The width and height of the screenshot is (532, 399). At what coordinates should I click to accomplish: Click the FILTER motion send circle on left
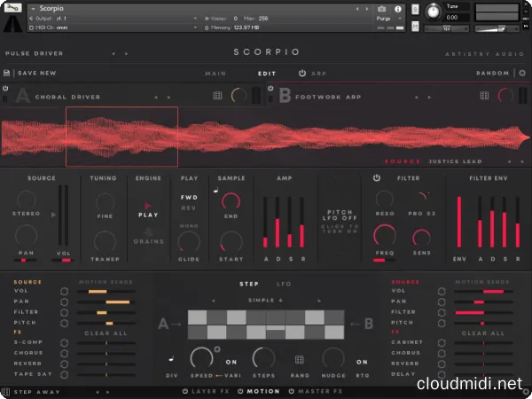click(64, 312)
